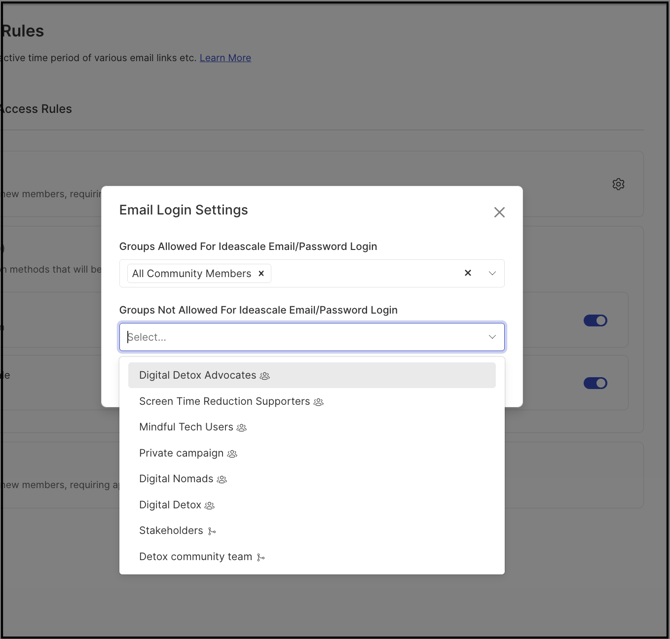Click the settings gear icon

[x=618, y=184]
